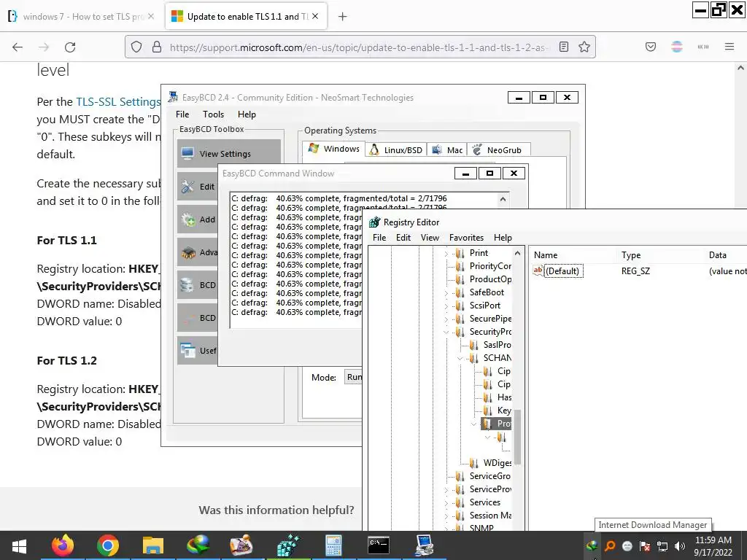Open the Firefox hamburger menu
This screenshot has height=560, width=747.
click(729, 47)
